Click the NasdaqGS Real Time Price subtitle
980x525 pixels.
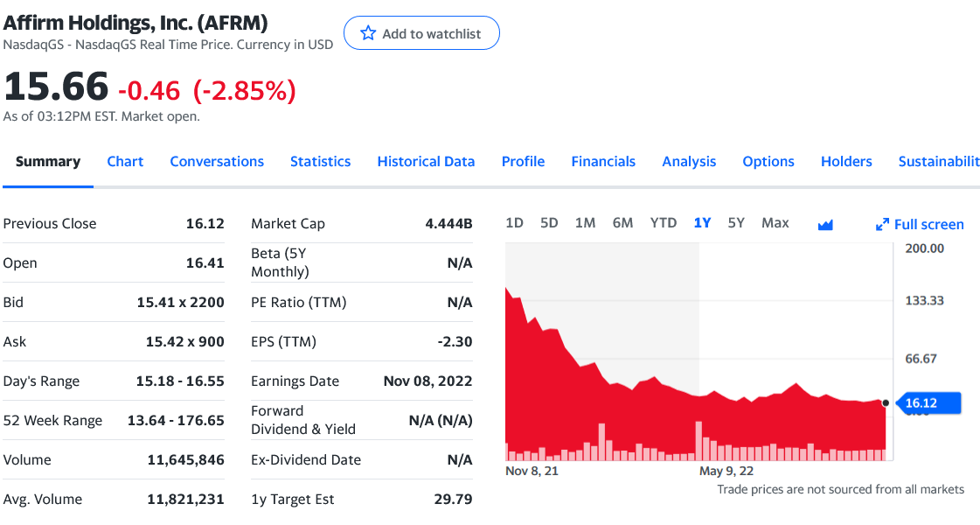pos(168,45)
